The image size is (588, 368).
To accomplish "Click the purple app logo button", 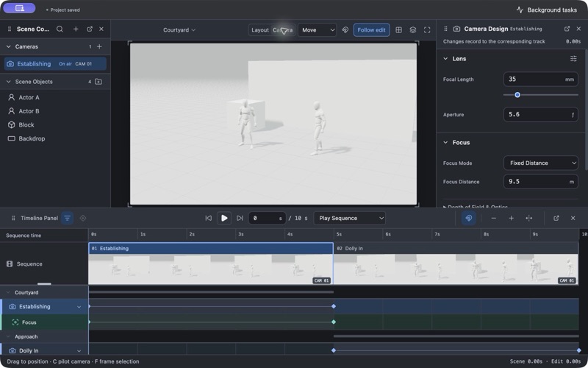I will [20, 8].
